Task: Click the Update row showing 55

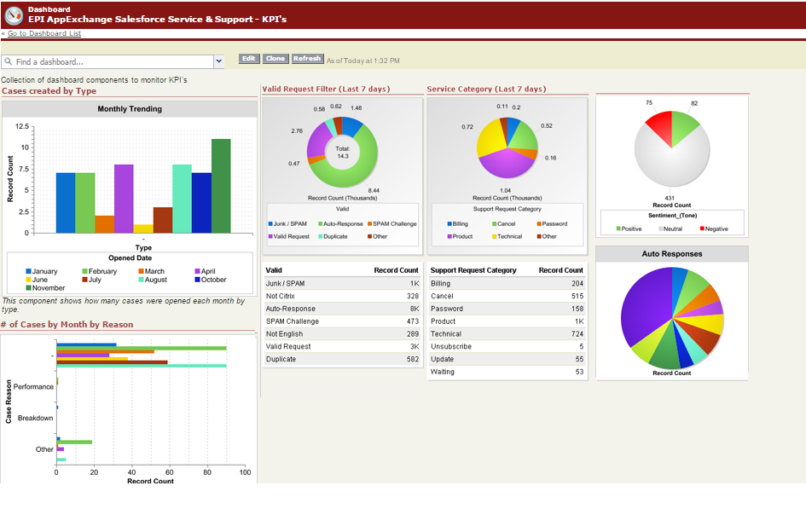Action: coord(507,359)
